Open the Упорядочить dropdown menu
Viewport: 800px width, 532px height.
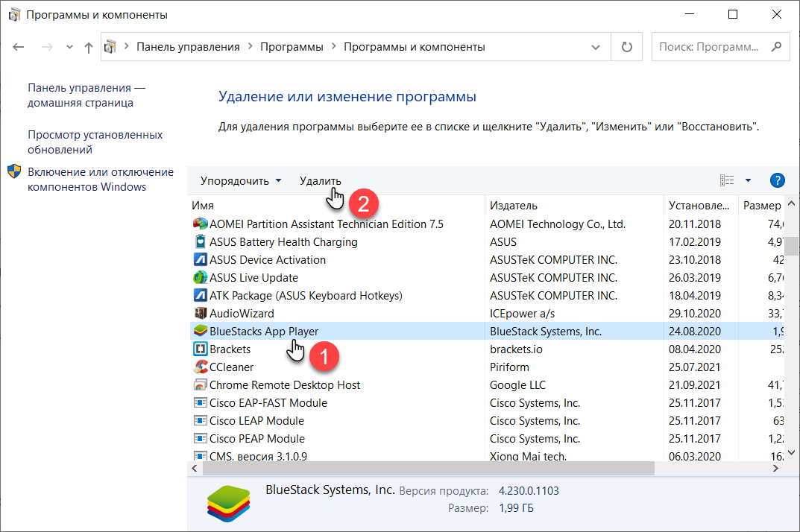point(241,180)
